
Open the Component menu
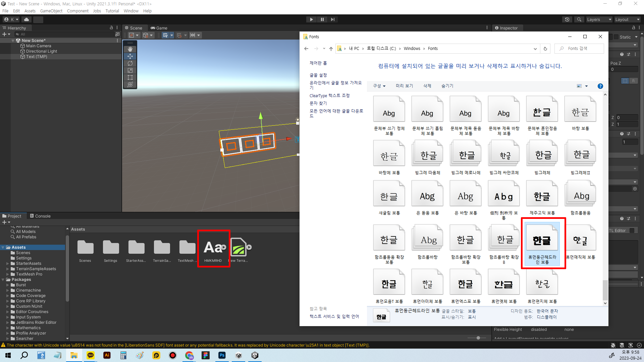coord(78,11)
